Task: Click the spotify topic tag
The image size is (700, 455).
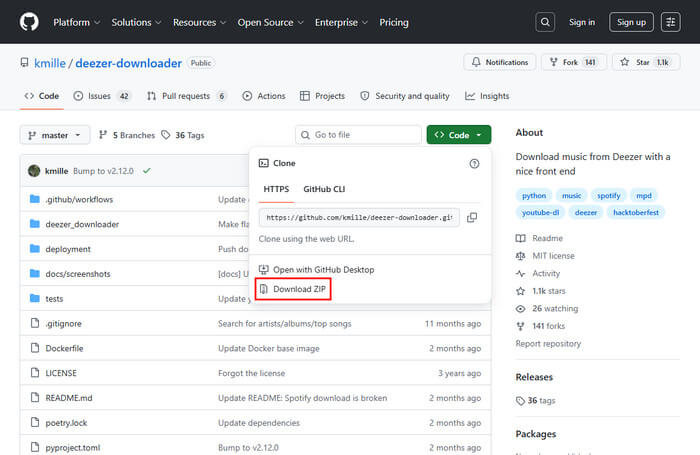Action: tap(608, 196)
